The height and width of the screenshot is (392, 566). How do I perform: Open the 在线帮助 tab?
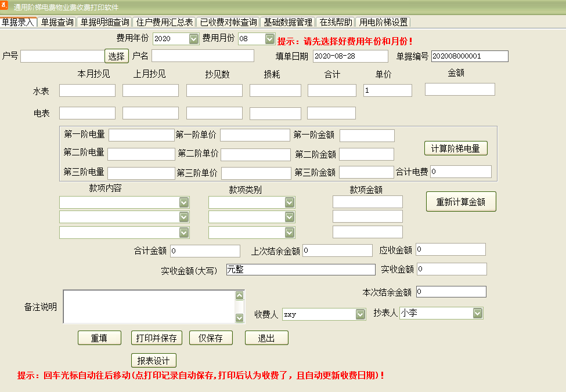point(334,22)
